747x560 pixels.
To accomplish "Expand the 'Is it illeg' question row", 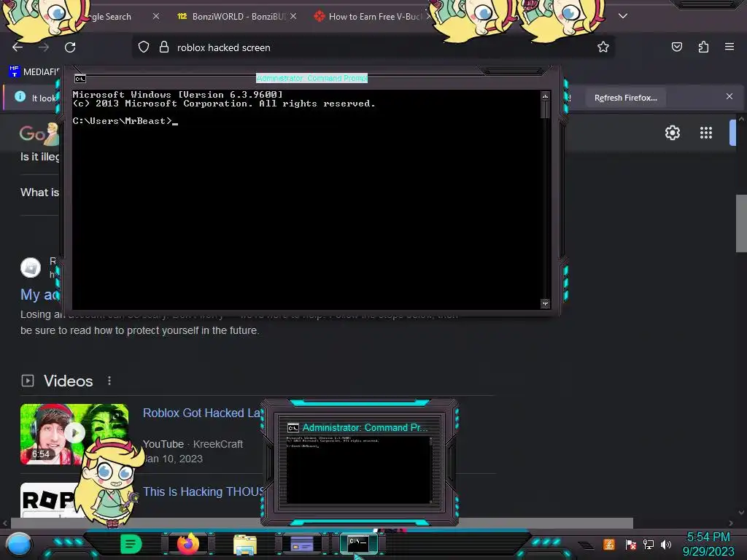I will 39,157.
